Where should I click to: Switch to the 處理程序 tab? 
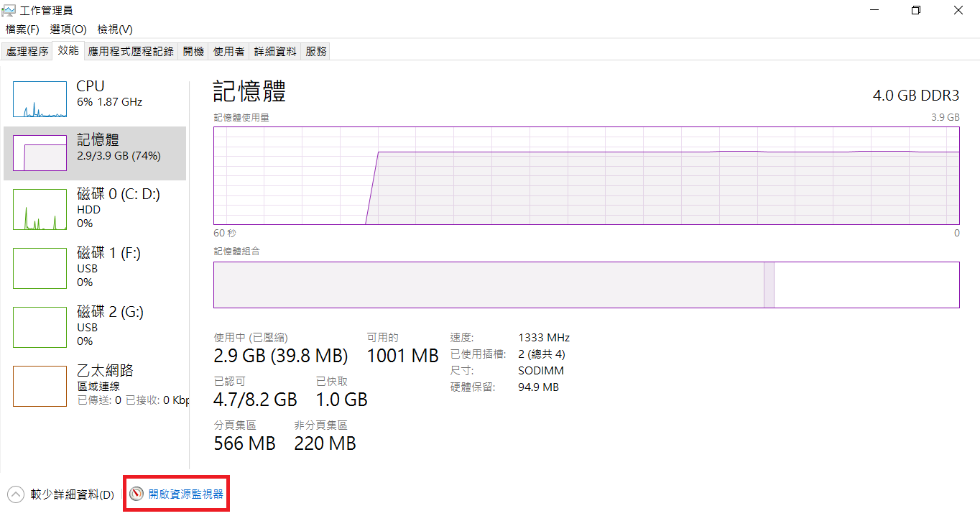coord(27,52)
